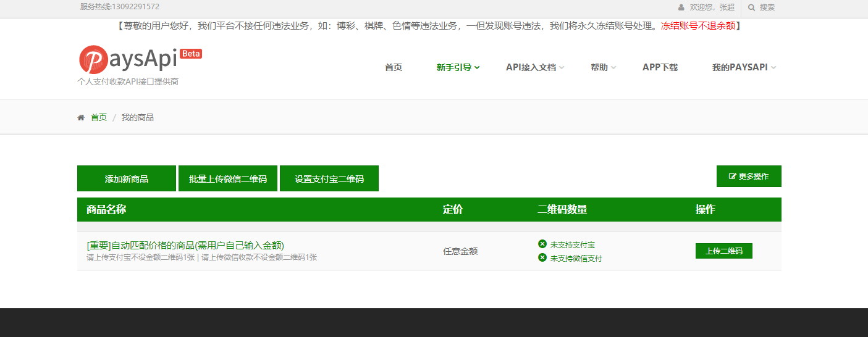
Task: Click the search magnifier icon
Action: point(752,7)
